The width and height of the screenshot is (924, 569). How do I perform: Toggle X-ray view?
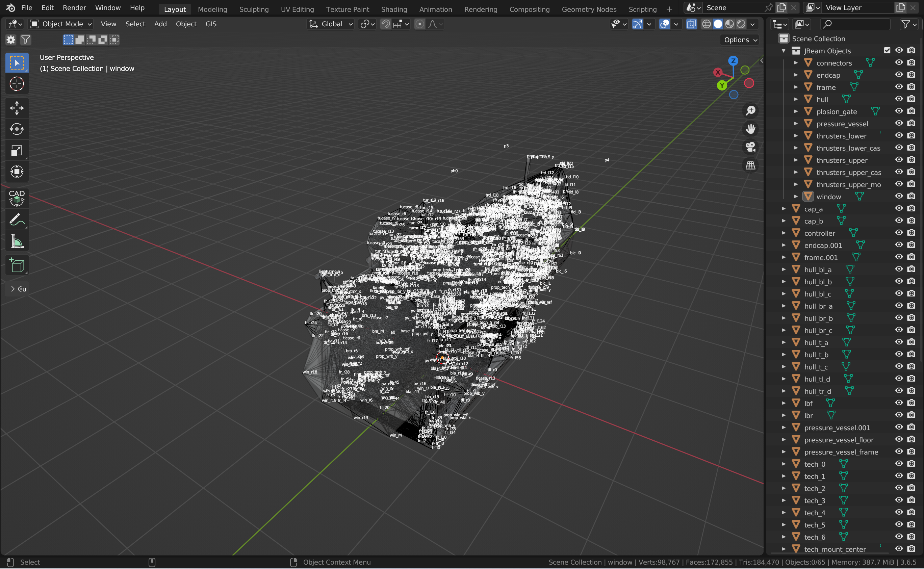point(691,24)
